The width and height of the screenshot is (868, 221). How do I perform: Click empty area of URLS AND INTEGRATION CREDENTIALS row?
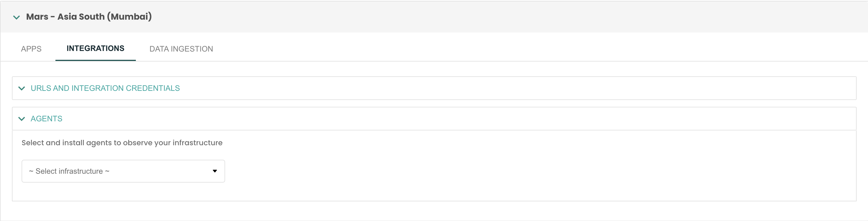505,88
